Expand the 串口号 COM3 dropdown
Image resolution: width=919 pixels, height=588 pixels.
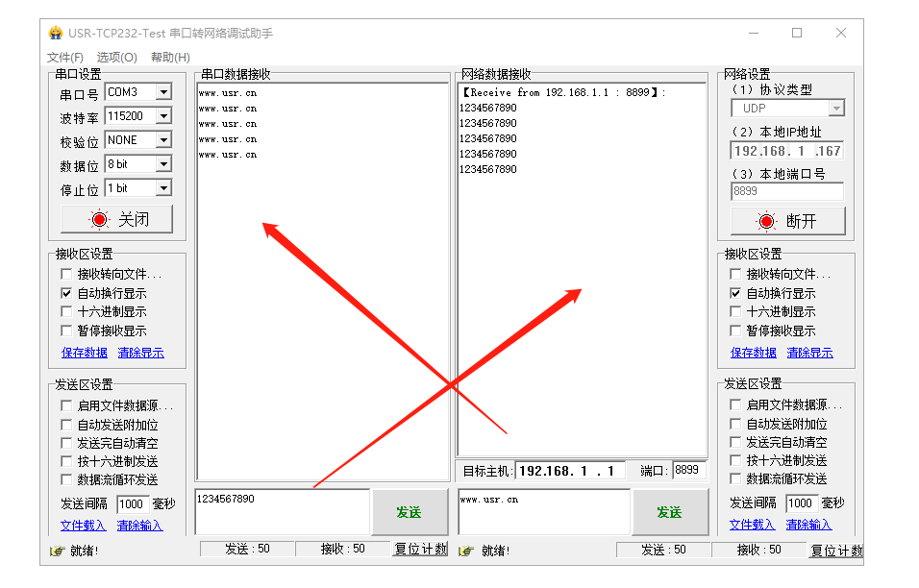(x=162, y=92)
